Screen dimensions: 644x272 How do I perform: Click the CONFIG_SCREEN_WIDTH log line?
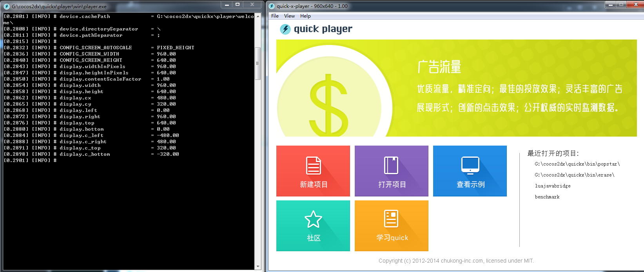90,54
